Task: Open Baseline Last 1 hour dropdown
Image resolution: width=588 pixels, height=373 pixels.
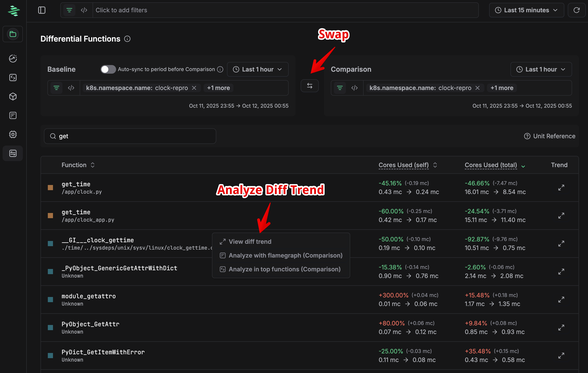Action: (x=257, y=69)
